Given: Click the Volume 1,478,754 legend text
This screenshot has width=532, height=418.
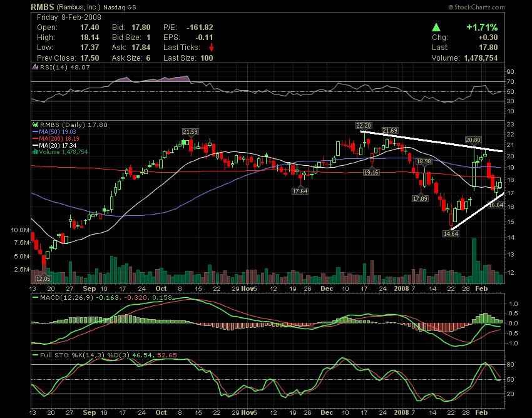Looking at the screenshot, I should tap(63, 152).
